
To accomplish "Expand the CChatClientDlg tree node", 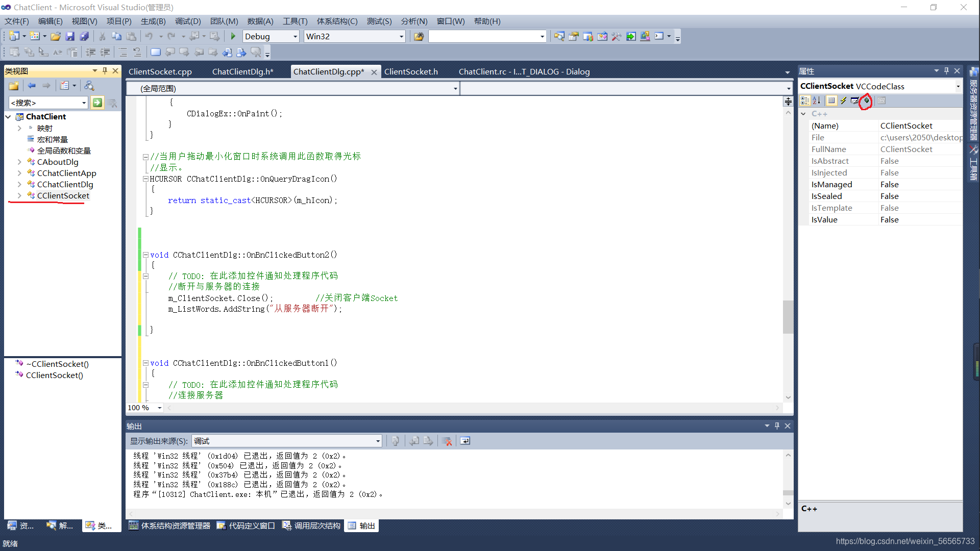I will click(x=19, y=184).
